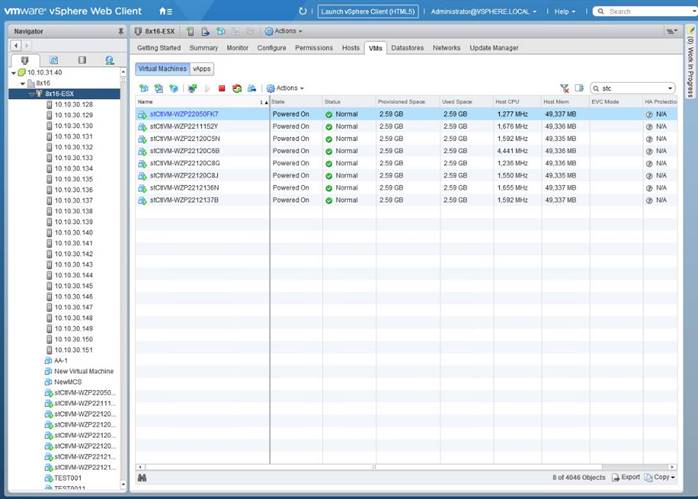Open panel options menu at top-right of content

tap(672, 31)
